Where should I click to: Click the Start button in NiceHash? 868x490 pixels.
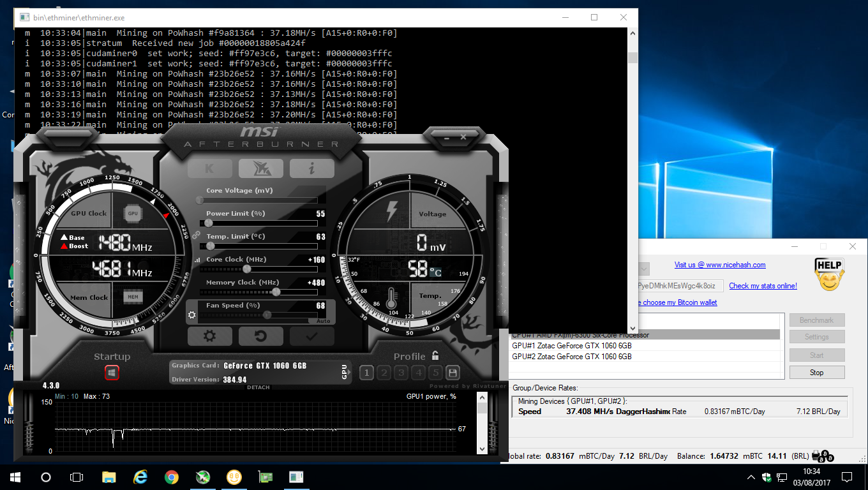pos(817,355)
